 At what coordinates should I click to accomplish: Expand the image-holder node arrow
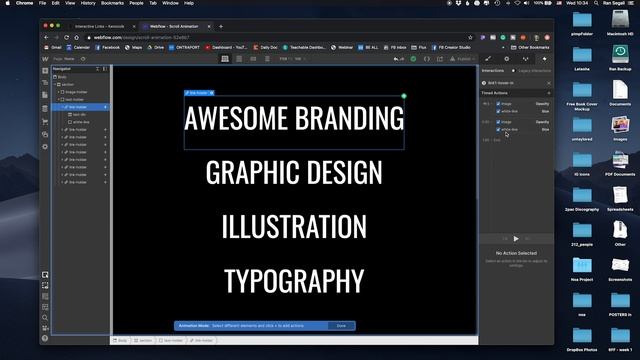(59, 92)
